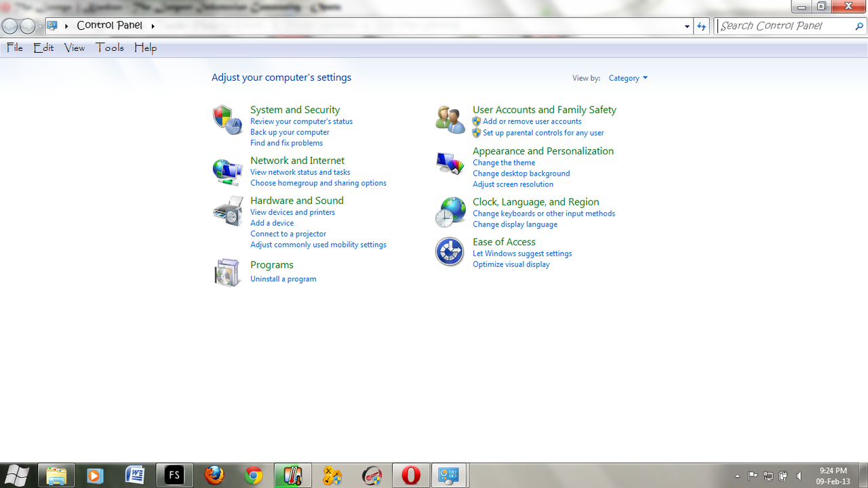Screen dimensions: 868x488
Task: Open User Accounts people icon
Action: [x=450, y=119]
